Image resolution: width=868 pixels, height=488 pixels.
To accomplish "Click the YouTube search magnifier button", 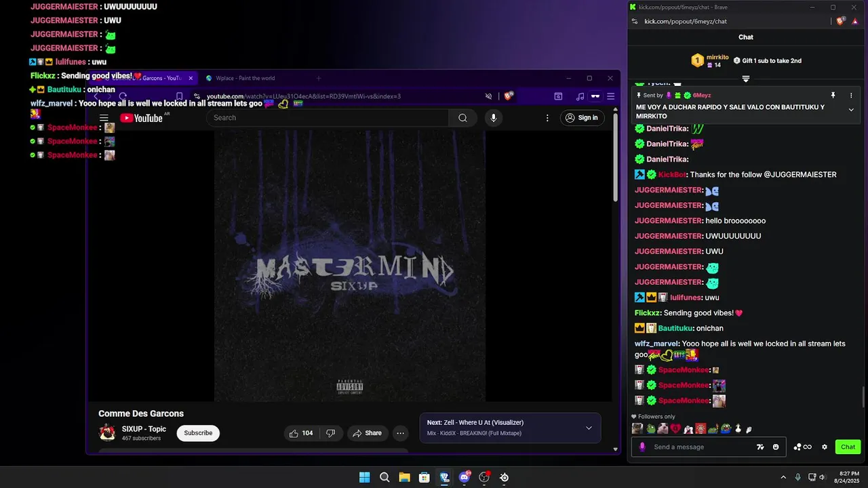I will [462, 118].
